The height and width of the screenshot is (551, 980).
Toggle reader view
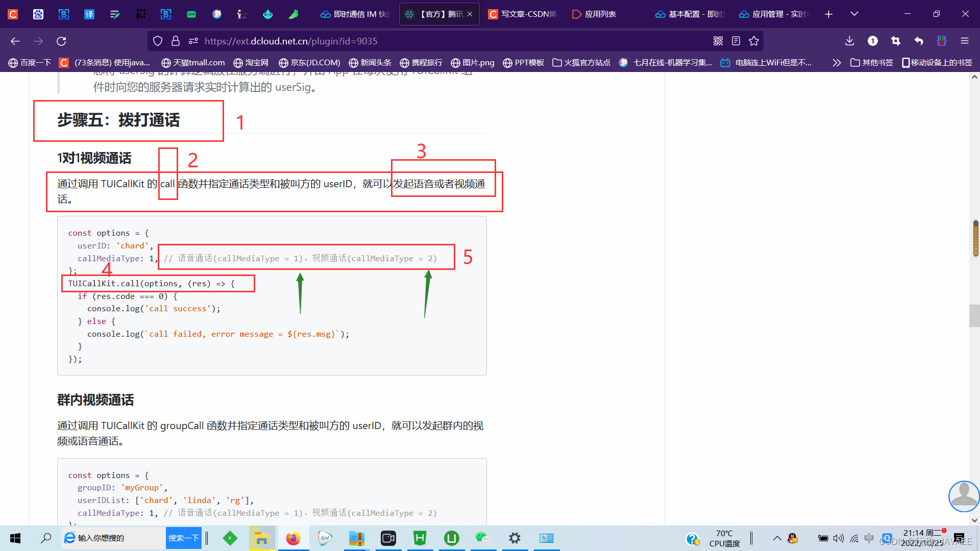point(736,41)
